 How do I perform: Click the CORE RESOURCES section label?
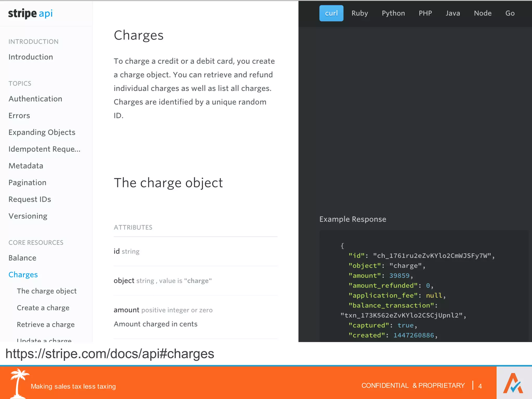coord(36,243)
